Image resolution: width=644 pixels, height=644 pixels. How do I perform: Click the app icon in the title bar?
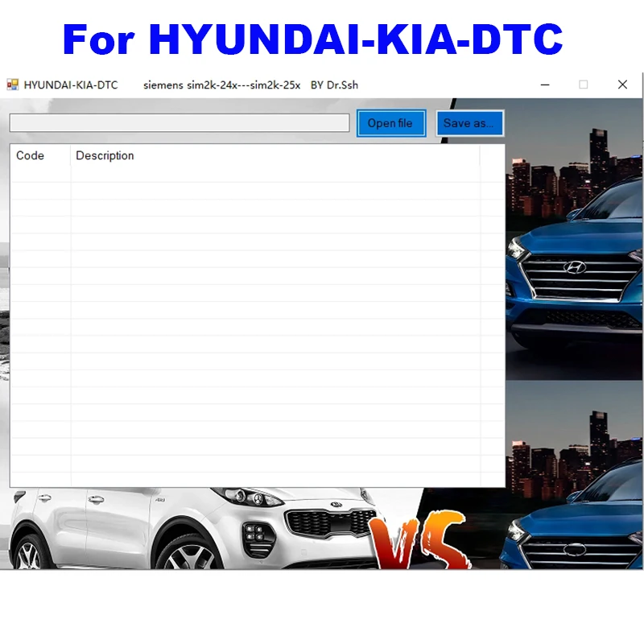(x=12, y=85)
